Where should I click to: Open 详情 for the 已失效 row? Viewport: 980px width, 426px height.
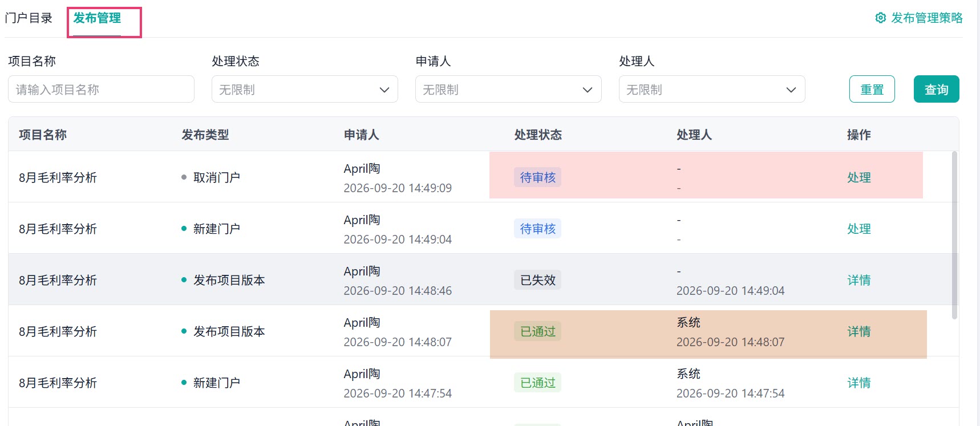point(858,280)
